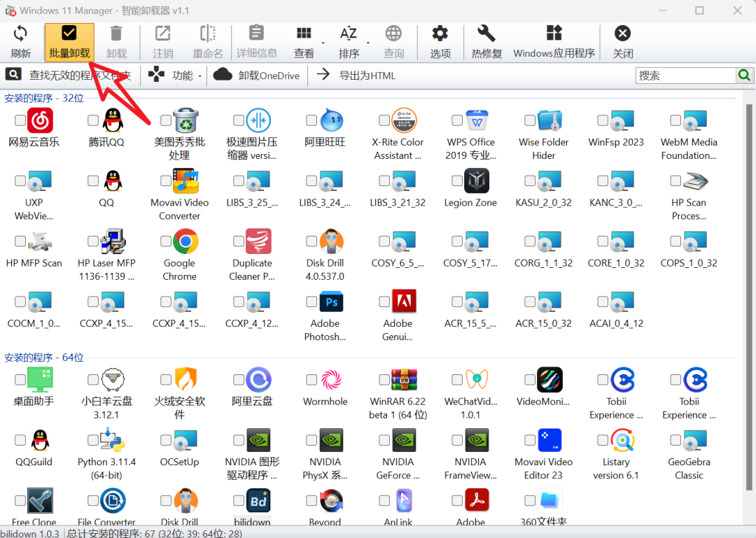The height and width of the screenshot is (538, 756).
Task: Click the 安装的程序 - 64位 group header
Action: 44,358
